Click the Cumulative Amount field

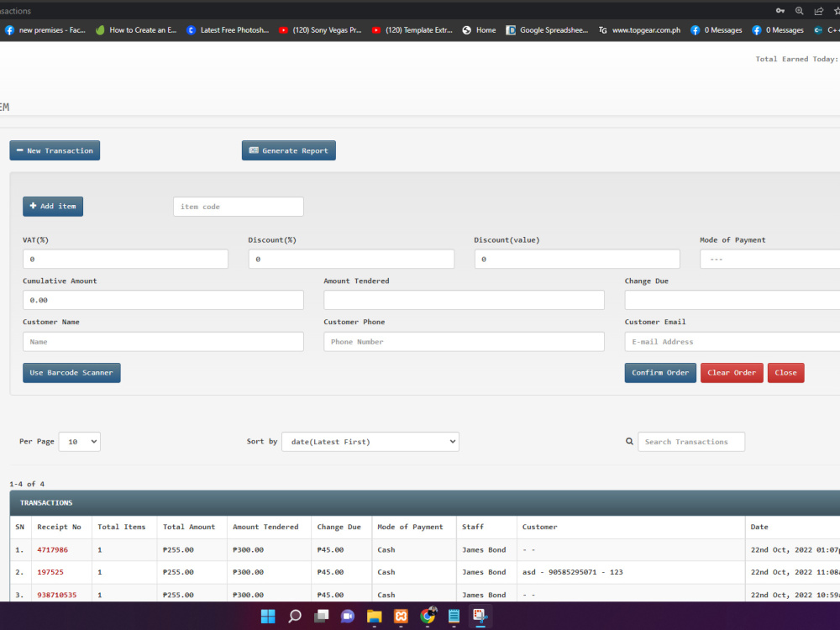click(x=164, y=300)
